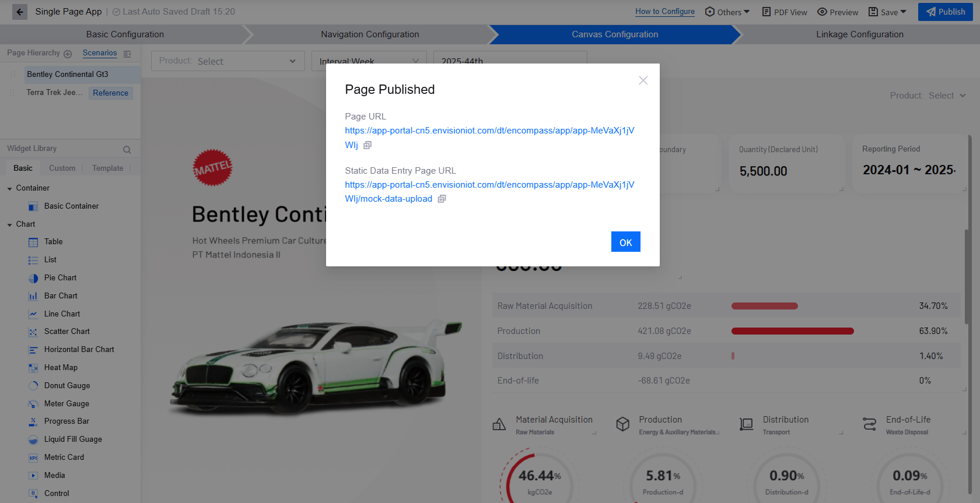Screen dimensions: 980x503
Task: Select the Heat Map widget icon
Action: click(x=33, y=368)
